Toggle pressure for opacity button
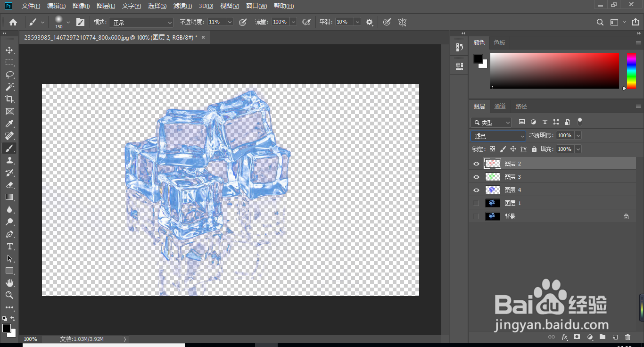The image size is (644, 347). tap(243, 22)
